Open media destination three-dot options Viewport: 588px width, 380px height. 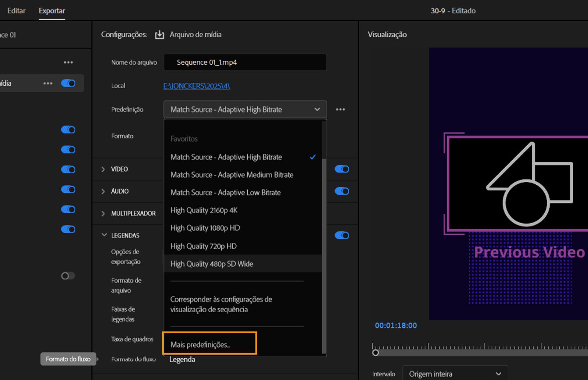click(x=48, y=83)
